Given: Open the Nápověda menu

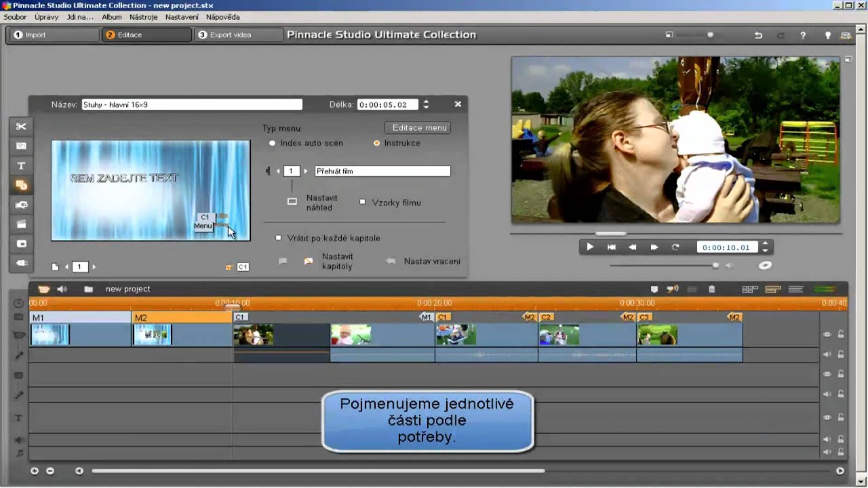Looking at the screenshot, I should tap(223, 17).
